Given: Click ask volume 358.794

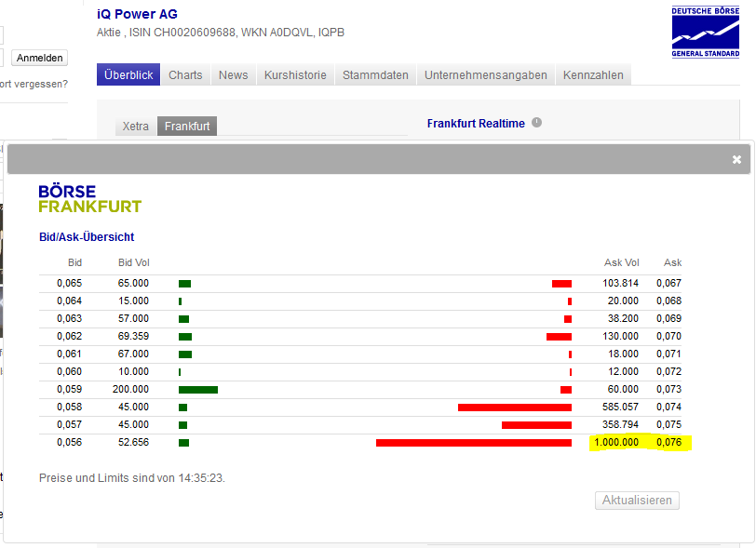Looking at the screenshot, I should [620, 424].
